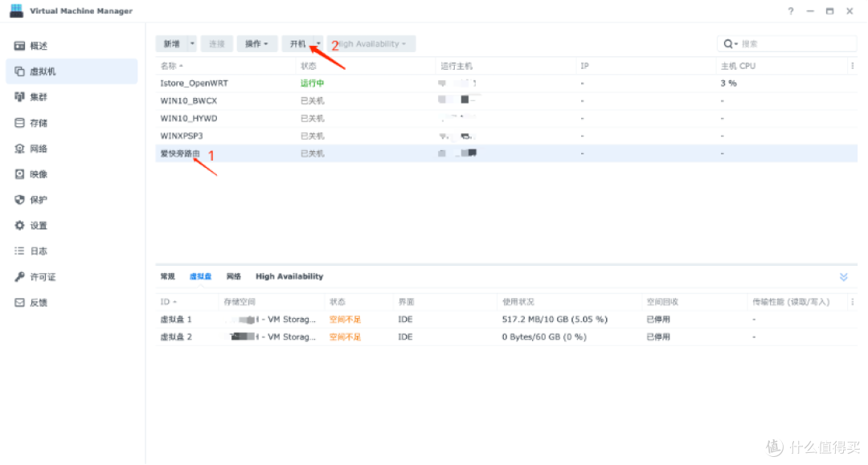Click the 3 % CPU value
The width and height of the screenshot is (868, 465).
tap(728, 84)
